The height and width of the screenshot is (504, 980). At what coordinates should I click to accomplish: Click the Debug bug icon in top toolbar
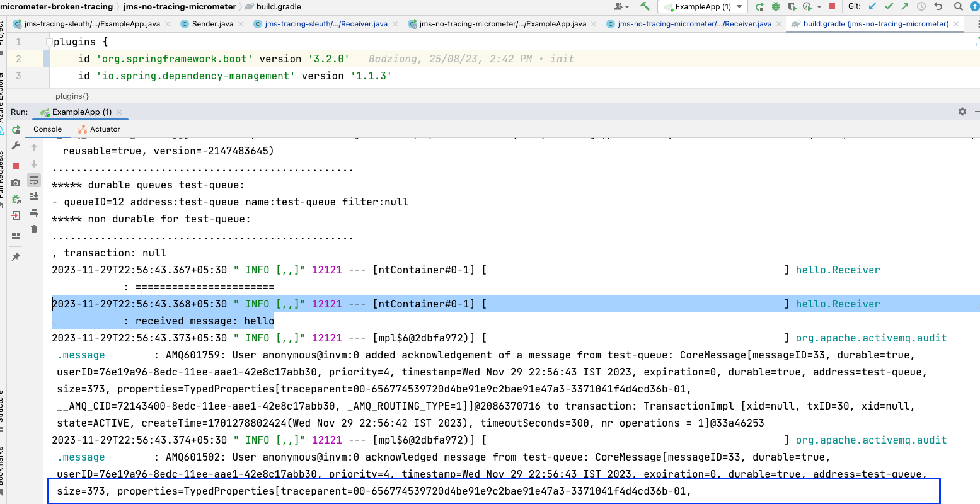tap(776, 6)
